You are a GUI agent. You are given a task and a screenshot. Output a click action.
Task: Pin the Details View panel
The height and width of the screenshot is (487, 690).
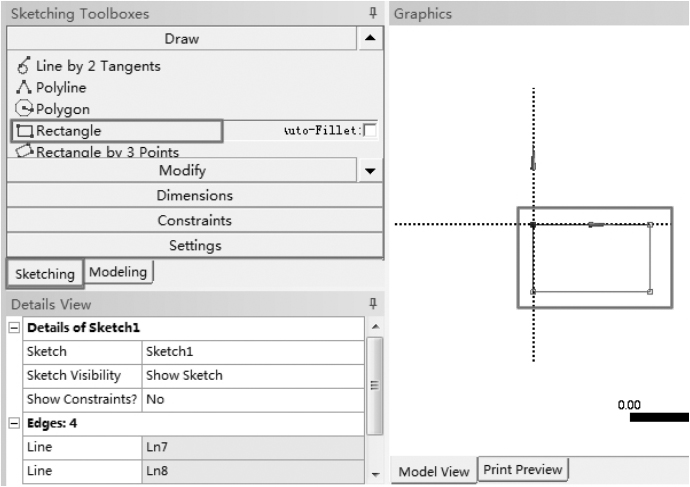tap(373, 303)
